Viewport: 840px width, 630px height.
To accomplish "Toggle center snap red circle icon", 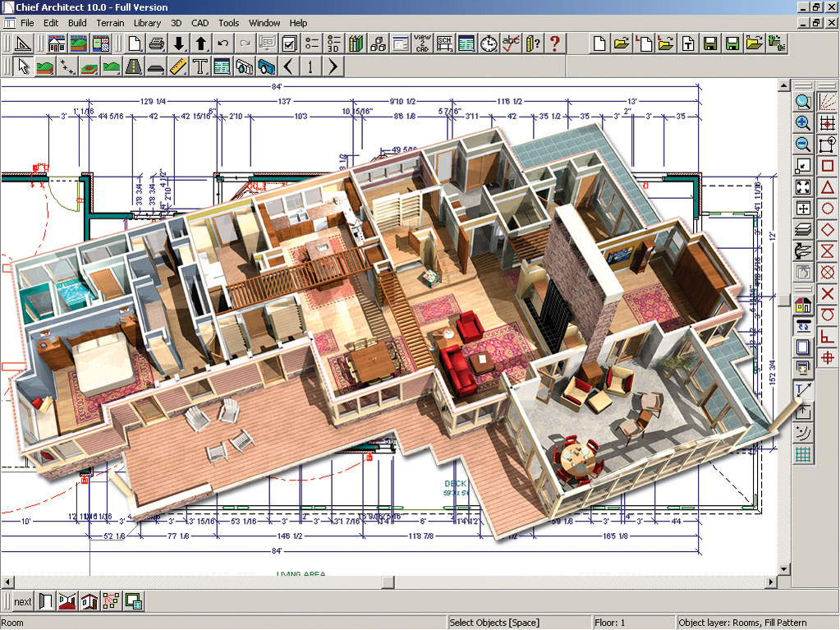I will click(828, 209).
